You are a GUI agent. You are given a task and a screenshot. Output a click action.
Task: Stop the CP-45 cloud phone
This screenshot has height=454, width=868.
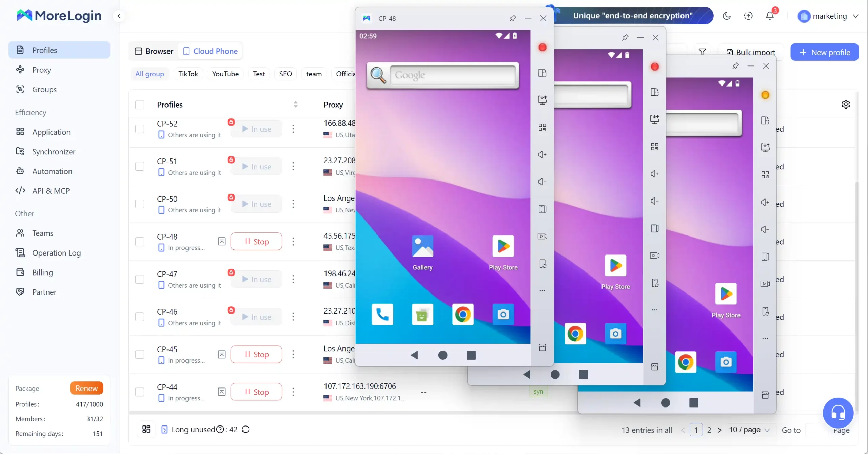point(256,354)
